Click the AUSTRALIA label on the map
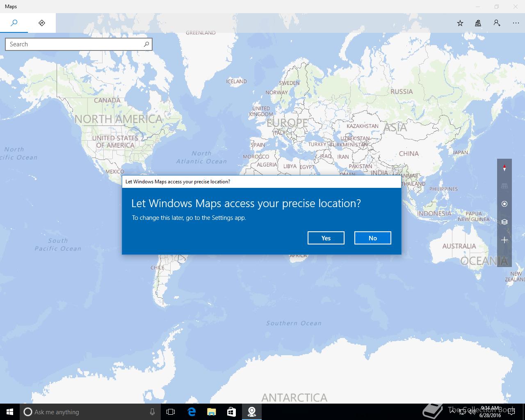 [459, 246]
